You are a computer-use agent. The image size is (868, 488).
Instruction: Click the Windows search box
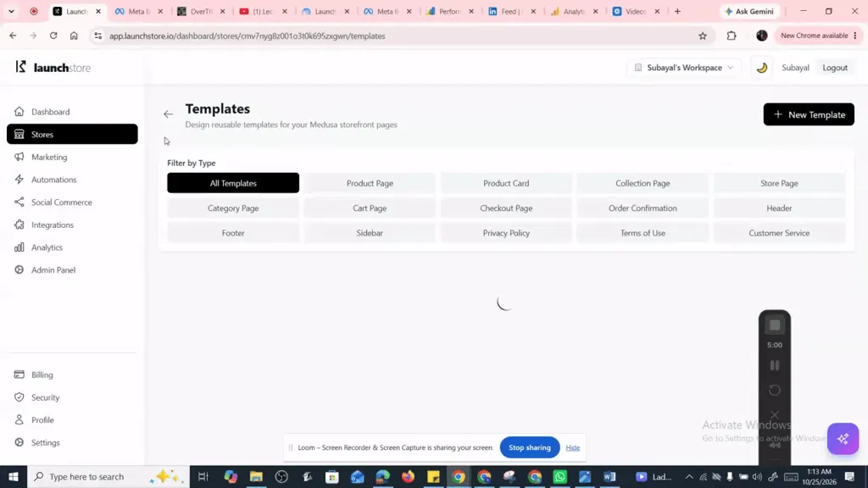coord(108,476)
